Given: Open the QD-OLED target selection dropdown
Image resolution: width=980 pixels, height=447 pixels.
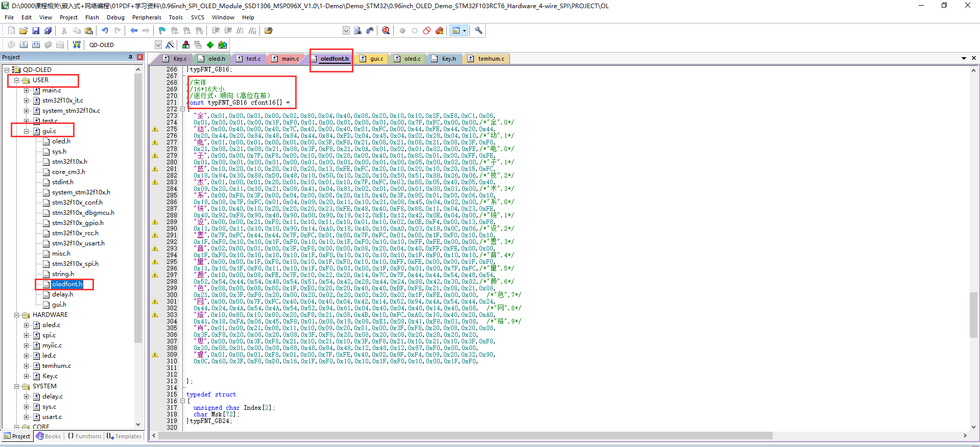Looking at the screenshot, I should (158, 45).
